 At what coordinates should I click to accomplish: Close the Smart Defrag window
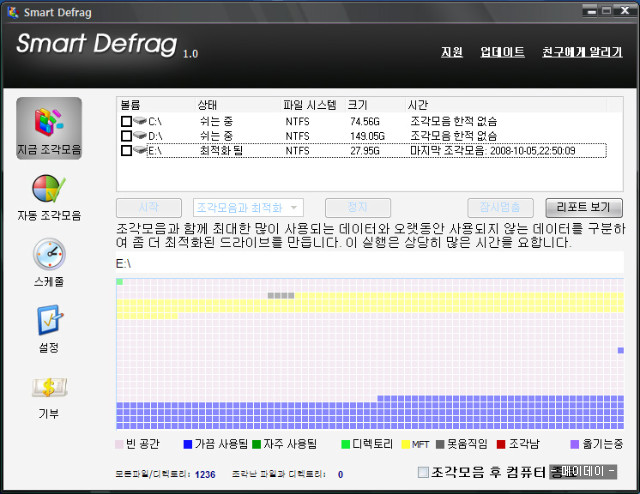pos(625,11)
